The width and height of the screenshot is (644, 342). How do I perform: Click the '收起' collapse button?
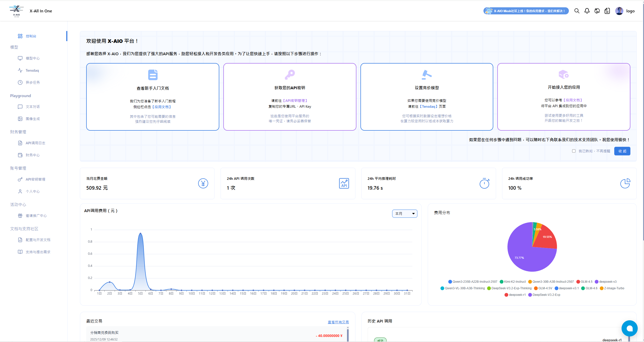(x=622, y=151)
